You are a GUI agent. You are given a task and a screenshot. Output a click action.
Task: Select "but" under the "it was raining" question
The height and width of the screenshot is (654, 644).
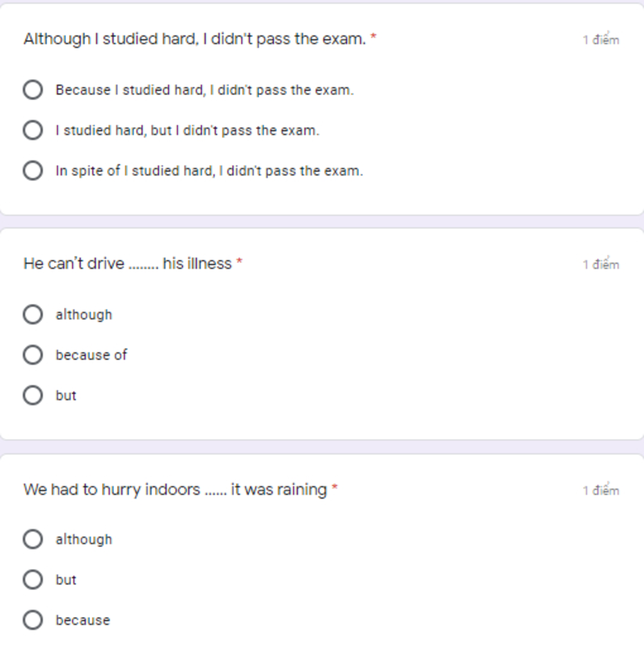pos(33,580)
